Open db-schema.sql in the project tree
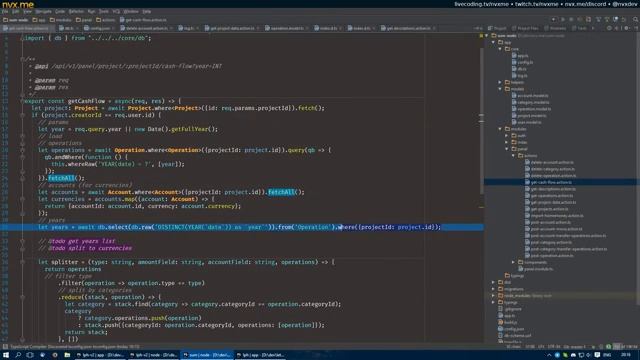The height and width of the screenshot is (360, 640). 515,336
